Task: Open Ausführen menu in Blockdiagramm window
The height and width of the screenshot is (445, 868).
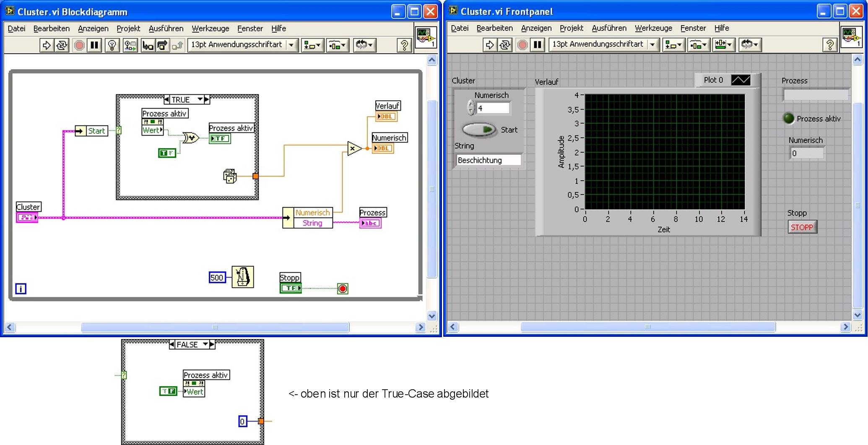Action: click(x=166, y=29)
